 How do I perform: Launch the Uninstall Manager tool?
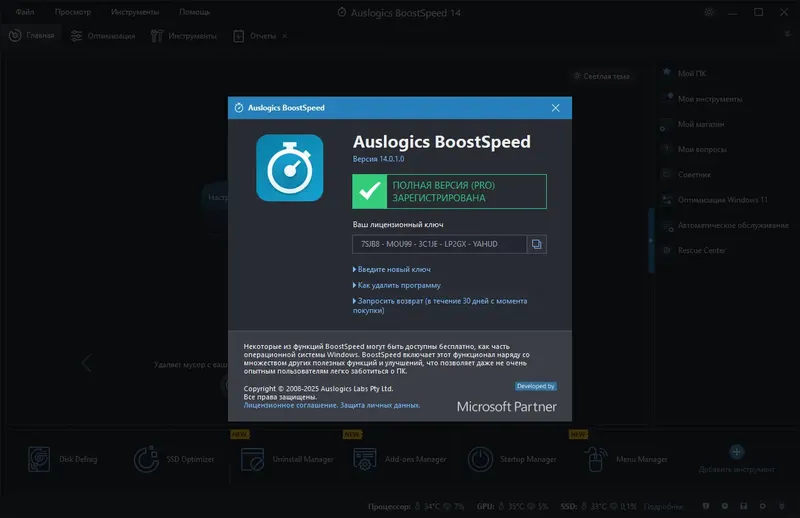pos(287,459)
